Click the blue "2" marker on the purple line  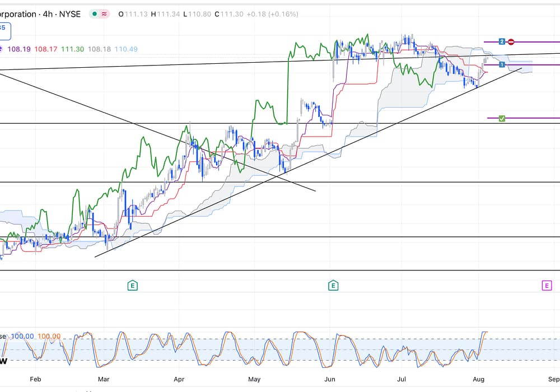point(502,41)
